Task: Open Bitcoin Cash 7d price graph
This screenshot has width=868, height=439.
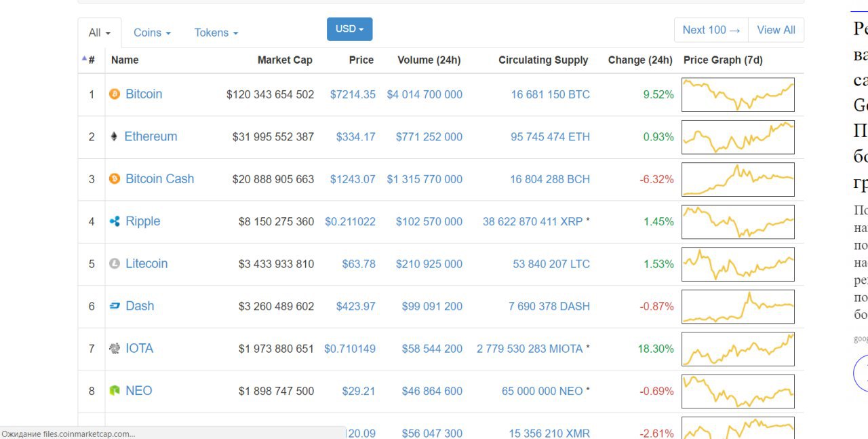Action: click(x=738, y=179)
